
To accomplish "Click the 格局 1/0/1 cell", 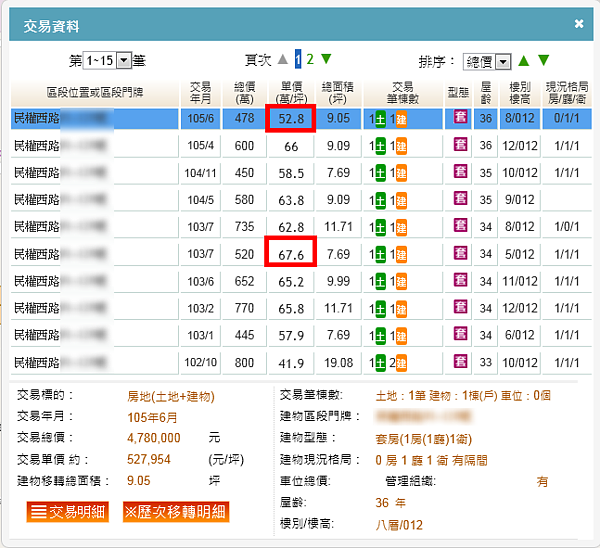I will coord(567,227).
